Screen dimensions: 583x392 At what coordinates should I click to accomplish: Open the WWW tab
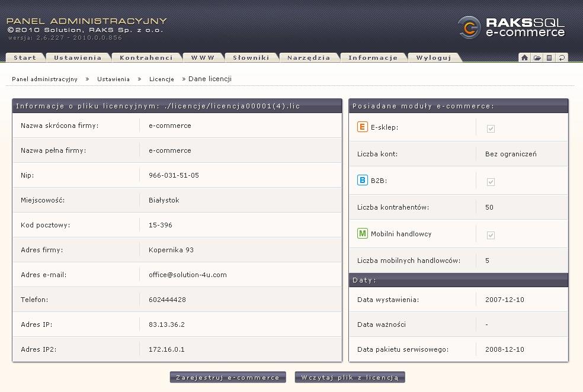click(x=203, y=57)
